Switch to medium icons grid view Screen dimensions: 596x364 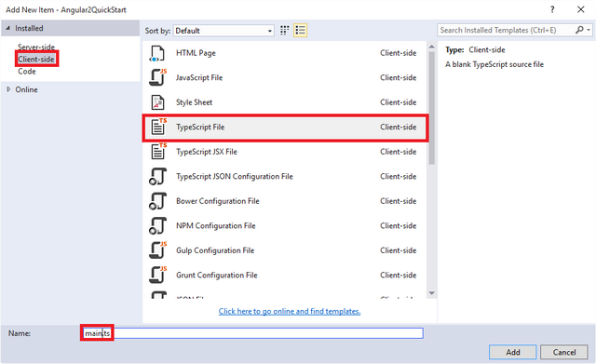(x=284, y=31)
